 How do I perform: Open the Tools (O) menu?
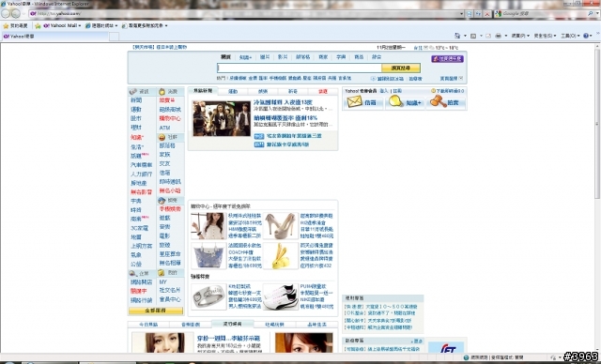tap(570, 36)
